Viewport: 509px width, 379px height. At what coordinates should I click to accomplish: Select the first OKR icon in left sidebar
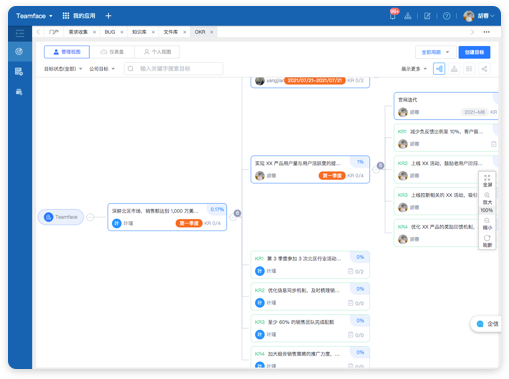tap(19, 51)
